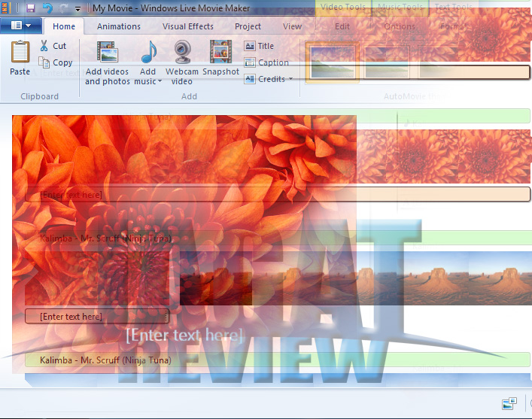
Task: Click the Cut scissors icon
Action: click(44, 46)
